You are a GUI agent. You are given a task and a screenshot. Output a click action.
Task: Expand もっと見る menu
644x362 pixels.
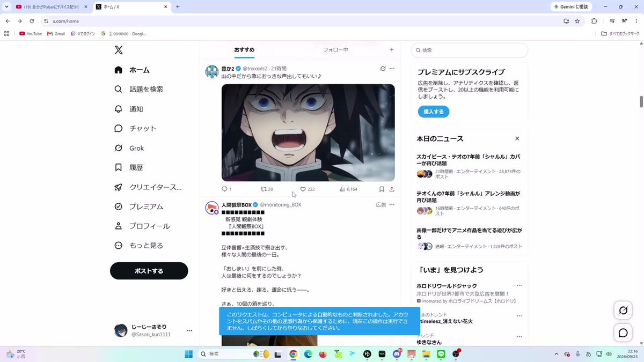[138, 245]
